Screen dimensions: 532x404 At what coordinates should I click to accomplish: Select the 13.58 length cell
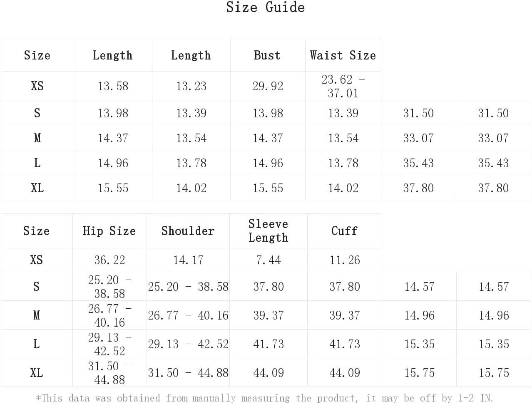coord(113,86)
